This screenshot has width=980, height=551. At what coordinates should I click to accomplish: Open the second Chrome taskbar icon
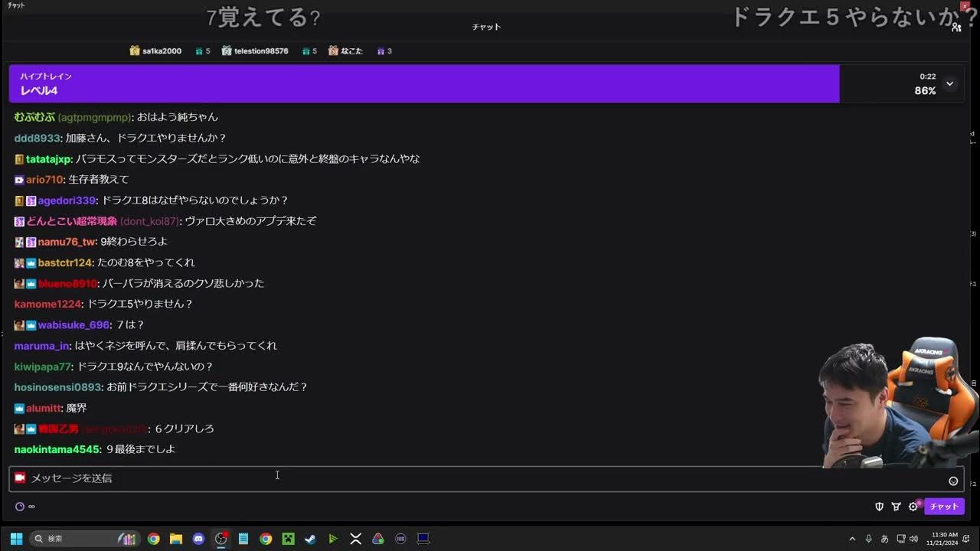click(x=266, y=539)
